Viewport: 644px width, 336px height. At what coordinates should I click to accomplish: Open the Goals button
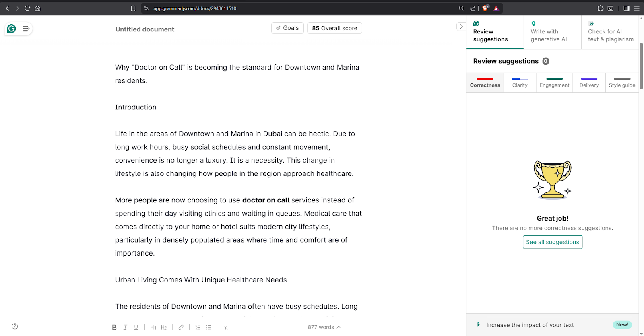(287, 28)
